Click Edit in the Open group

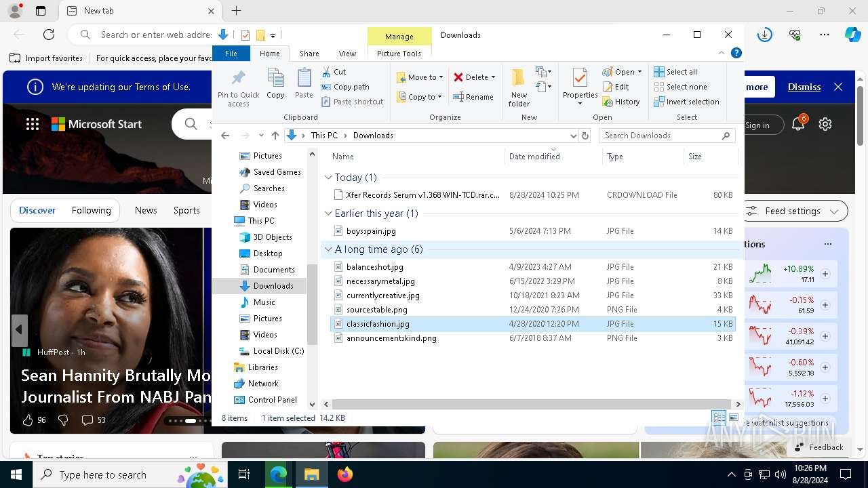point(616,87)
